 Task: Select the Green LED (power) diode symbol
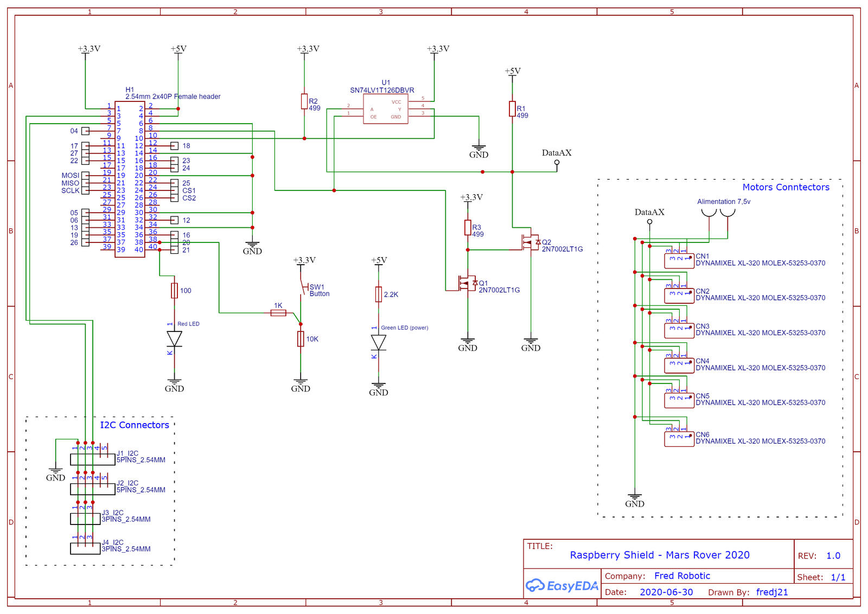click(379, 343)
